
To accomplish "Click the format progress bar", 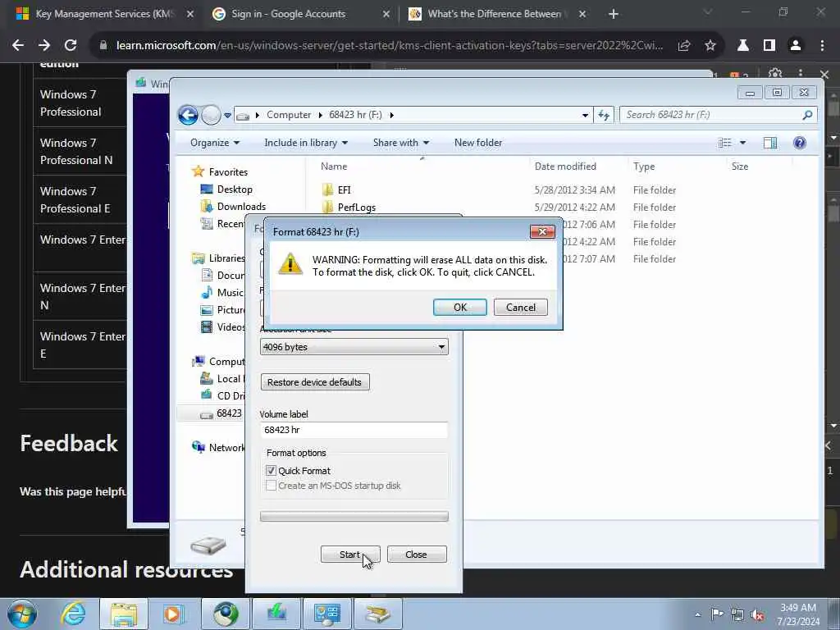I will [x=354, y=516].
